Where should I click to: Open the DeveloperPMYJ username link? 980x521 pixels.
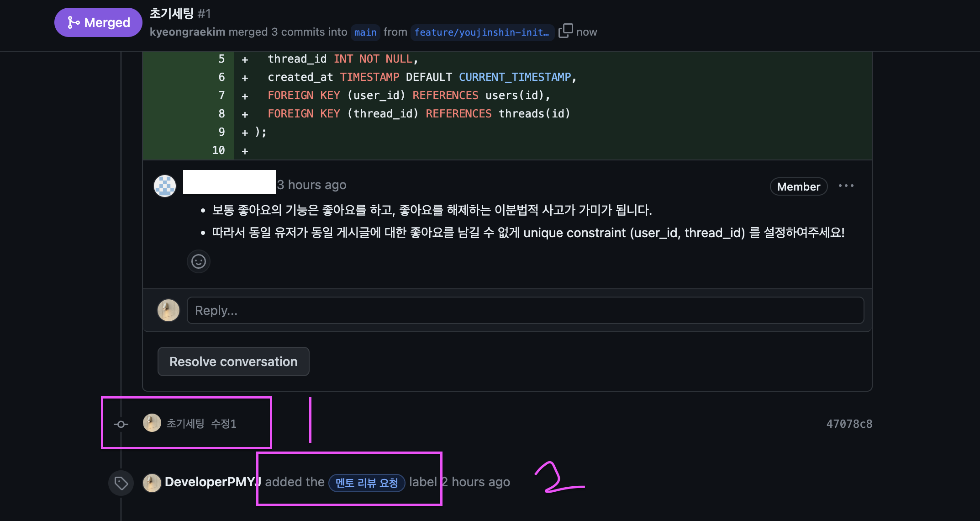(x=212, y=482)
